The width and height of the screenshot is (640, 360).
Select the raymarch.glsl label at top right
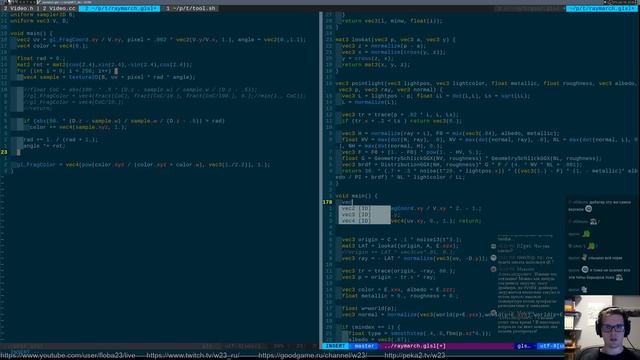[602, 8]
